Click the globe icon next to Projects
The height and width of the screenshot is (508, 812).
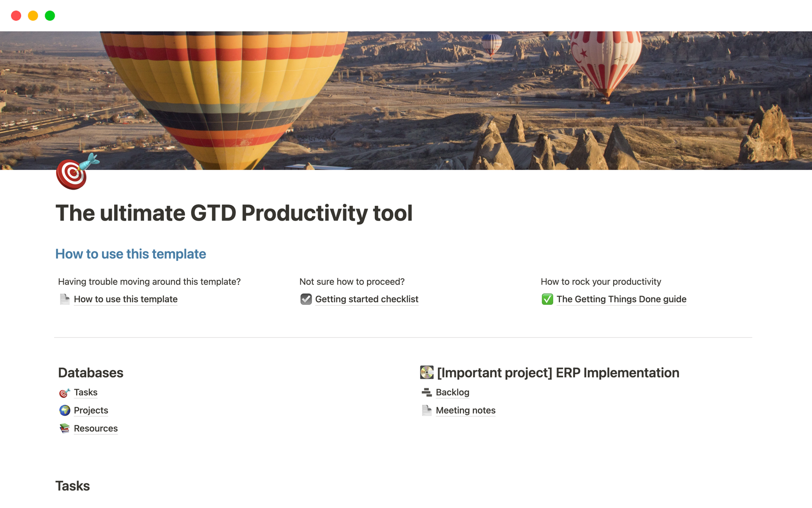64,410
